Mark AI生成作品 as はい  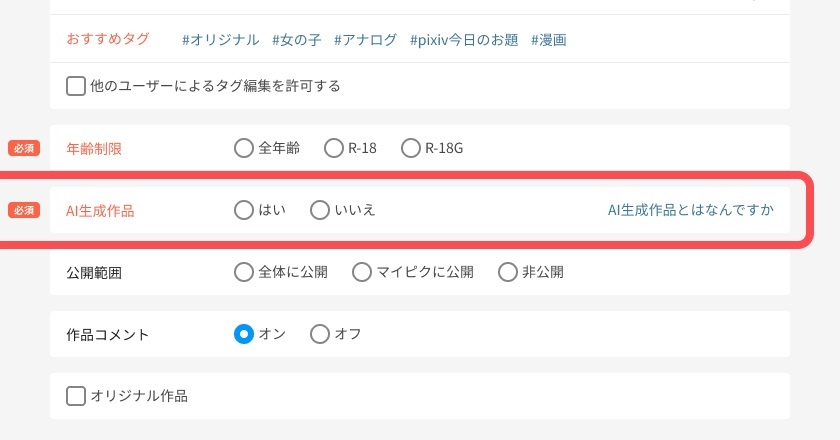243,210
